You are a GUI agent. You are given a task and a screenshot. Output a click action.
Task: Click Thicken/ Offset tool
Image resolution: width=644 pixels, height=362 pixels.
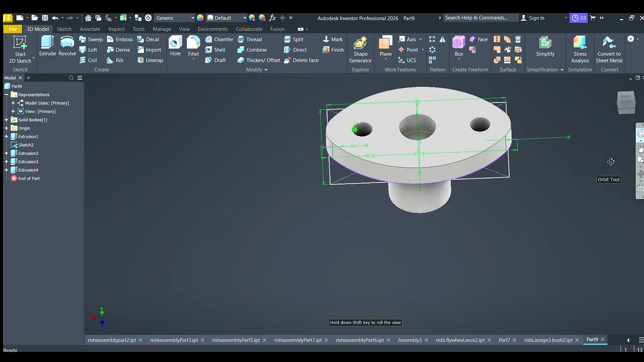click(x=259, y=60)
